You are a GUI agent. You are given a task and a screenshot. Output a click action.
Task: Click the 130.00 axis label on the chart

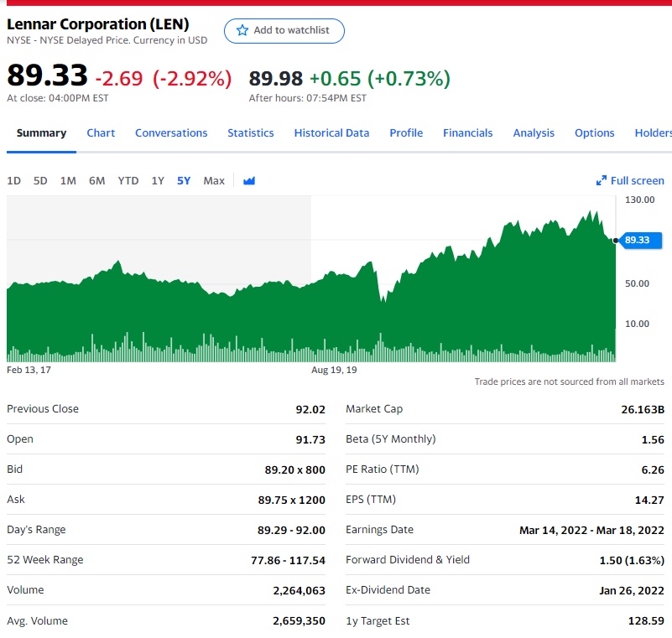click(x=639, y=200)
